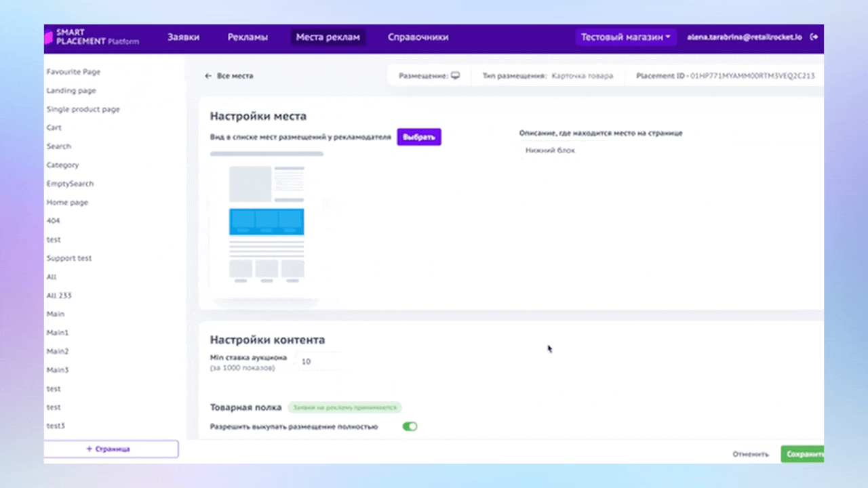
Task: Click the desktop monitor placement icon
Action: tap(456, 76)
